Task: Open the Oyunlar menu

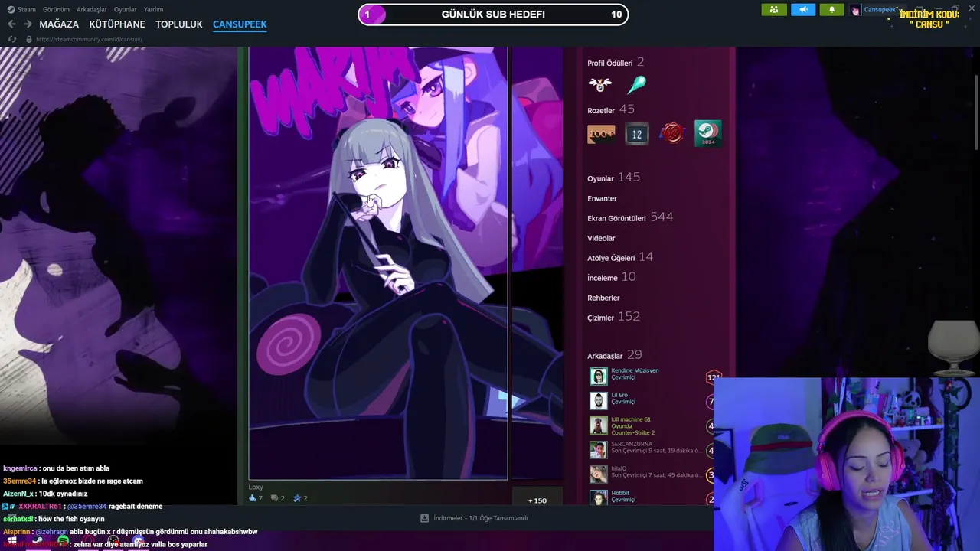Action: [x=125, y=9]
